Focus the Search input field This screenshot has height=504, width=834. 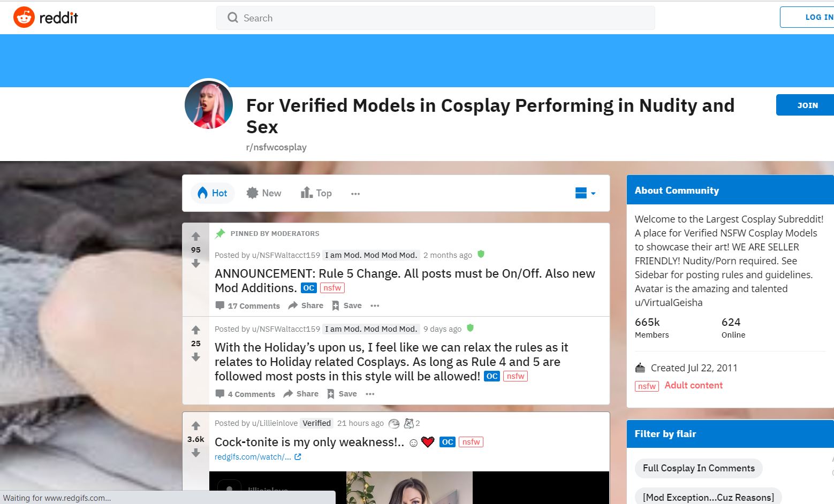pos(435,18)
